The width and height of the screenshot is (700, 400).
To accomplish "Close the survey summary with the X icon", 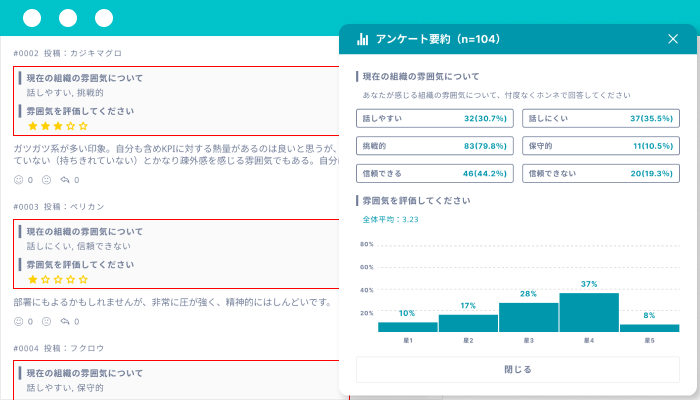I will (672, 39).
